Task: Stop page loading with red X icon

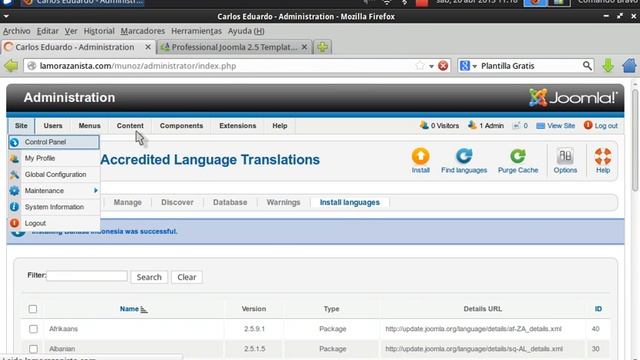Action: (x=443, y=66)
